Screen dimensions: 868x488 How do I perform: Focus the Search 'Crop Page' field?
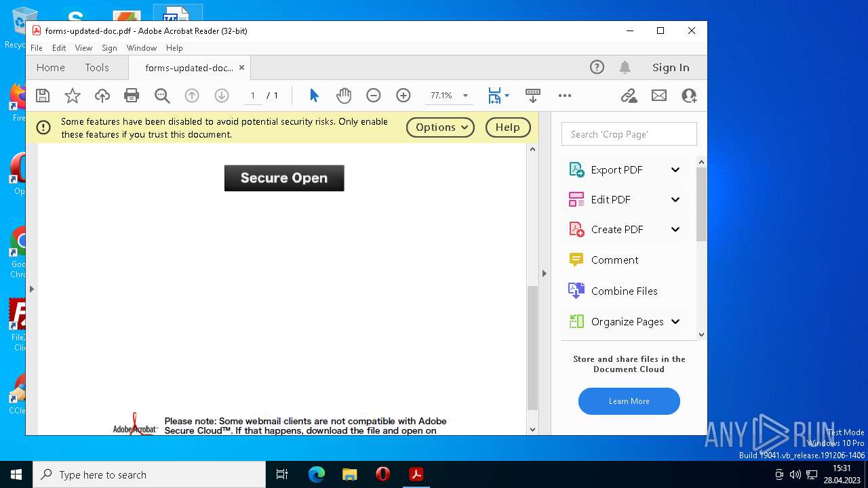(629, 134)
